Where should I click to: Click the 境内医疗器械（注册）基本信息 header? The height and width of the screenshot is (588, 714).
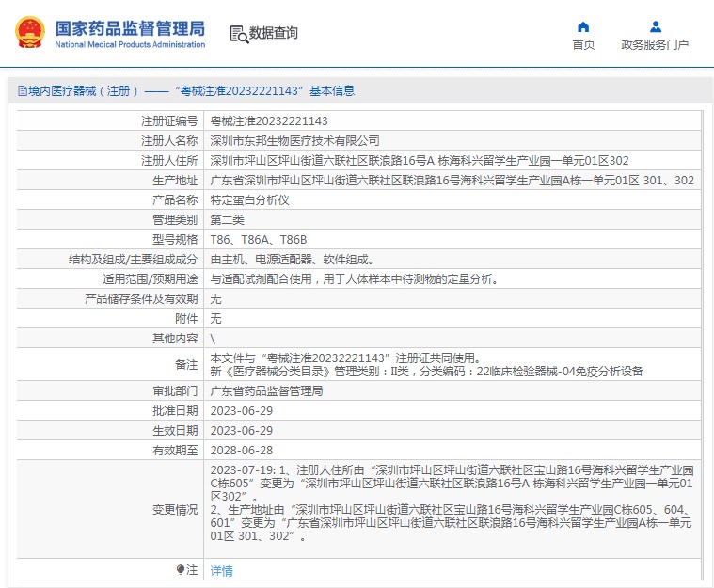pyautogui.click(x=185, y=90)
